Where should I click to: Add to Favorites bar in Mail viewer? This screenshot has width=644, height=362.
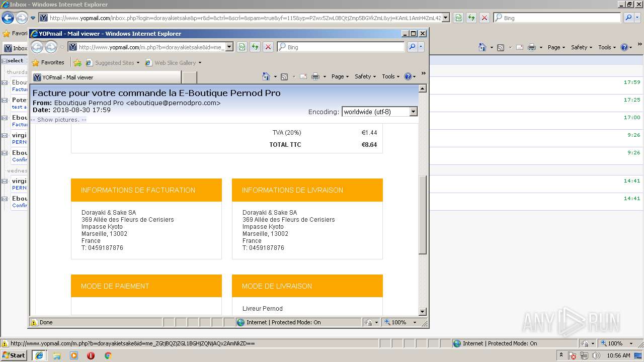pos(77,63)
